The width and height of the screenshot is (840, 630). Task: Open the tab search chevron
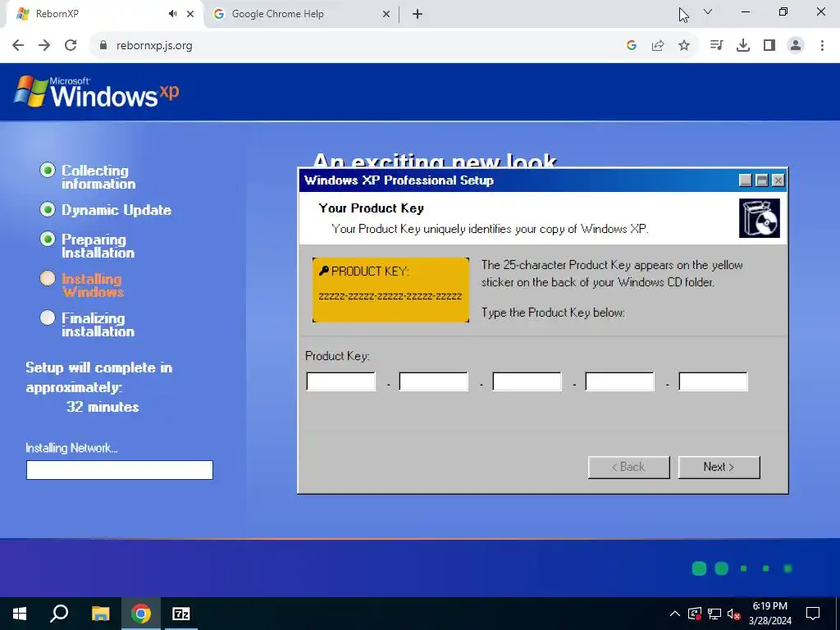pyautogui.click(x=708, y=11)
